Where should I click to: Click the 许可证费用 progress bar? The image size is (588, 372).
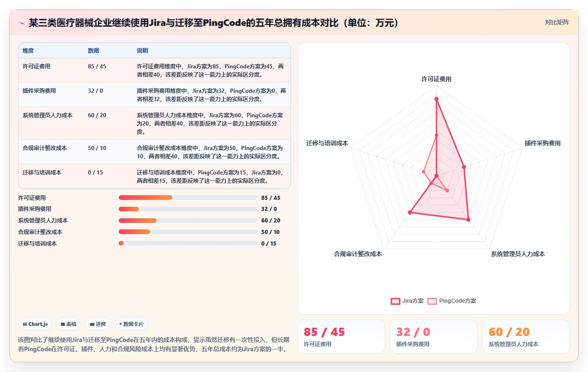pos(188,198)
